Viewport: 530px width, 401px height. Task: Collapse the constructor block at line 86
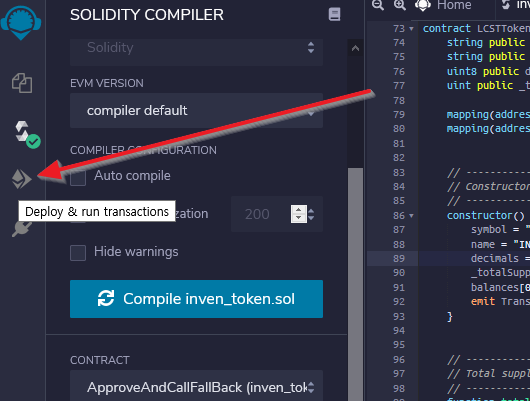click(411, 215)
